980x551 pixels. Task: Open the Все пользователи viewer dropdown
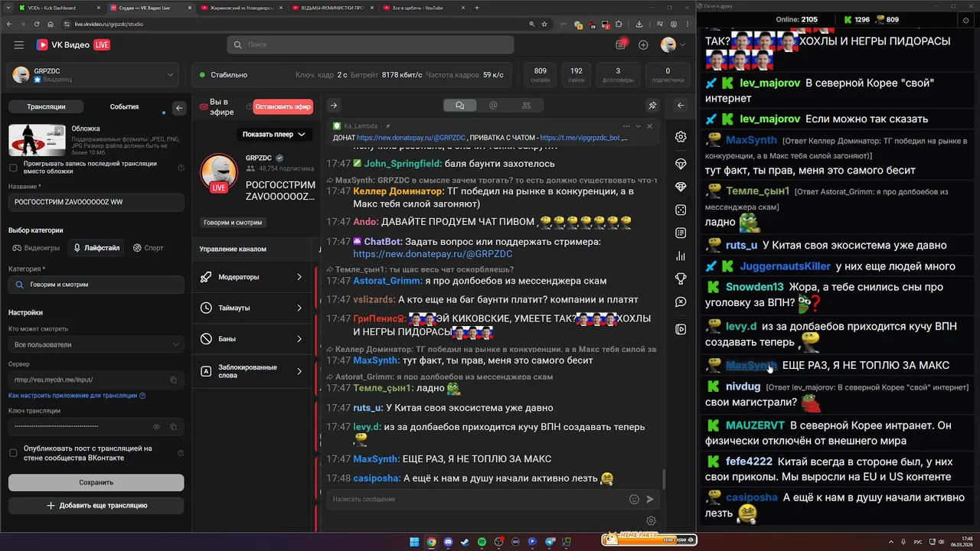point(96,344)
